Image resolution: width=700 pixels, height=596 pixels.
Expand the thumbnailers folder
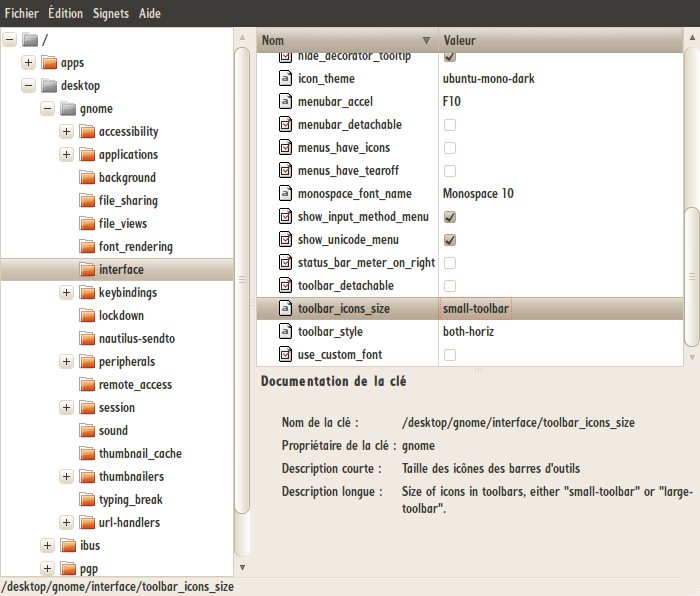pyautogui.click(x=67, y=476)
